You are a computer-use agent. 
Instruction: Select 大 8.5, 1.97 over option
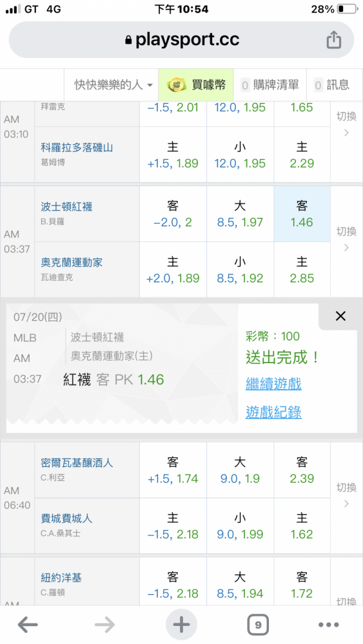coord(240,214)
